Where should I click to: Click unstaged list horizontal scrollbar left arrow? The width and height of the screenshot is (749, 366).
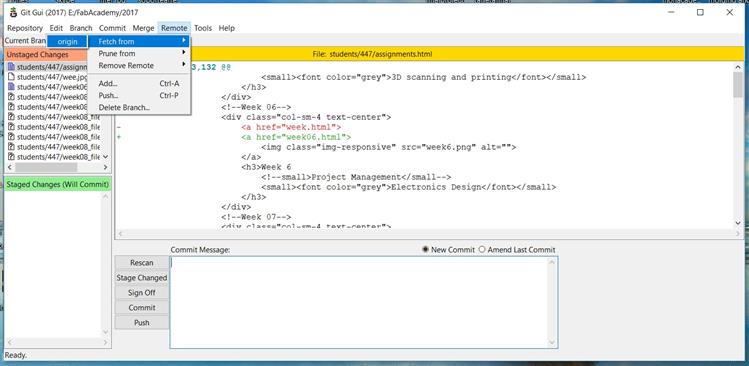9,168
